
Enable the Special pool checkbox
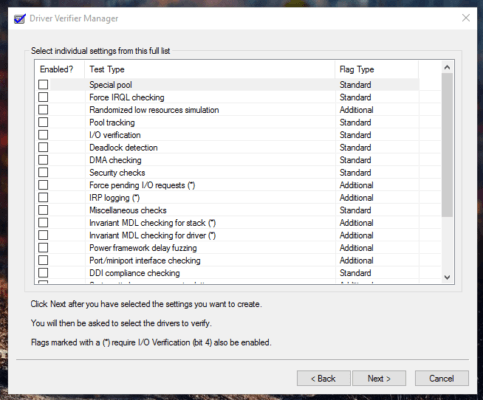click(43, 84)
